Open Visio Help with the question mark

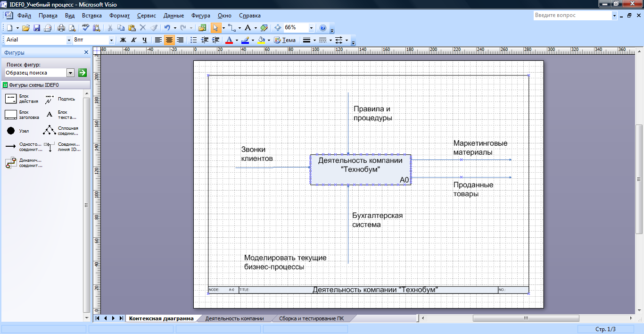click(323, 28)
